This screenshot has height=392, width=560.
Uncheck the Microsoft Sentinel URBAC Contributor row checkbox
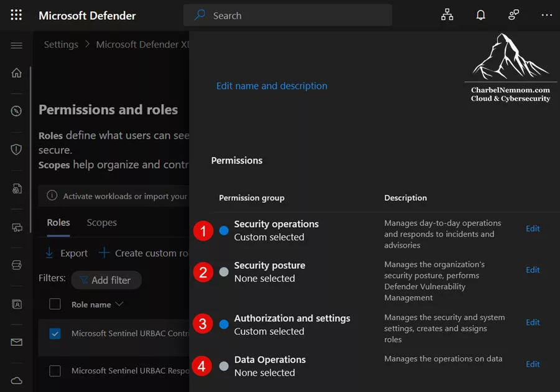click(55, 334)
